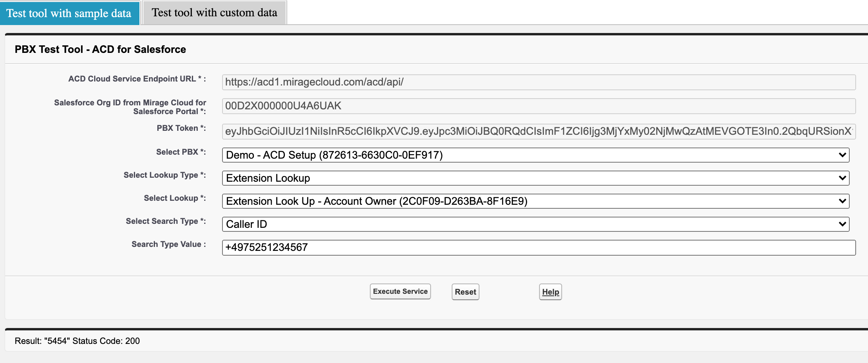Image resolution: width=868 pixels, height=363 pixels.
Task: Switch to Test tool with sample data tab
Action: click(70, 13)
